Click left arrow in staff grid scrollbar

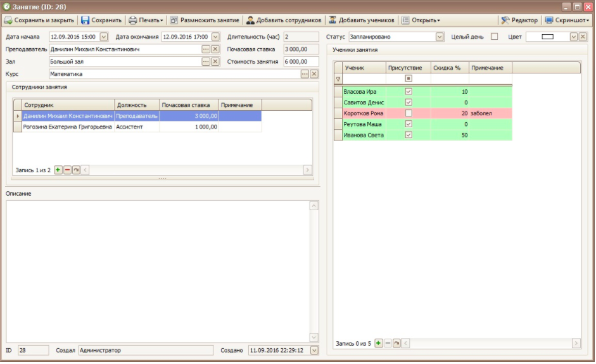click(85, 170)
